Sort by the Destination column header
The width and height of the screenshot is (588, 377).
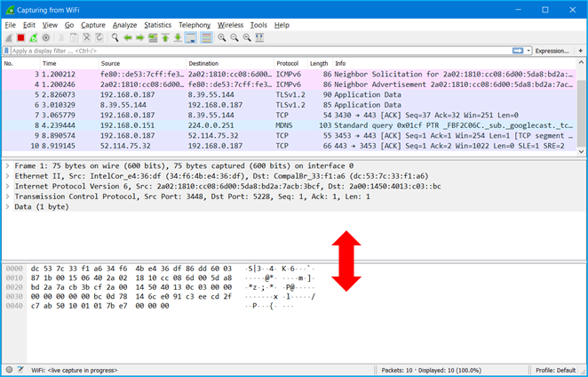pyautogui.click(x=230, y=63)
